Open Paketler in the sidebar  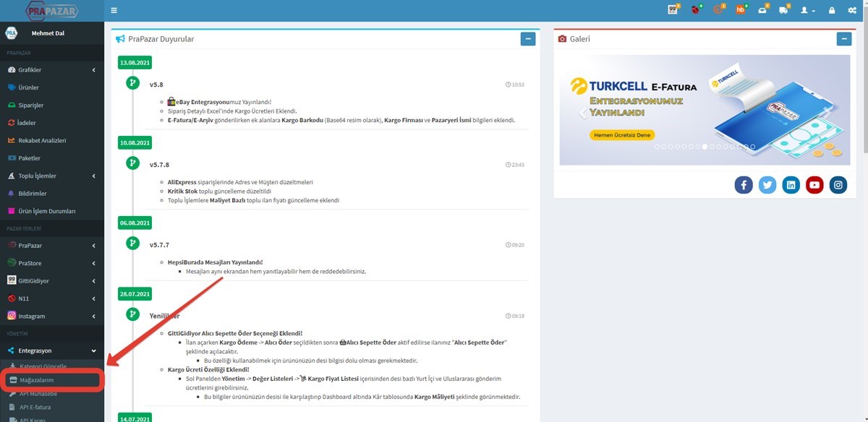click(x=52, y=158)
